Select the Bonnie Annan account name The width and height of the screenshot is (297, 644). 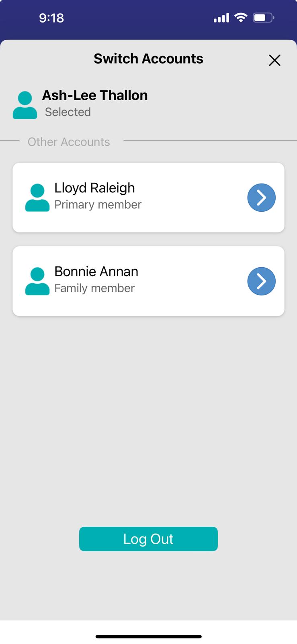[96, 272]
